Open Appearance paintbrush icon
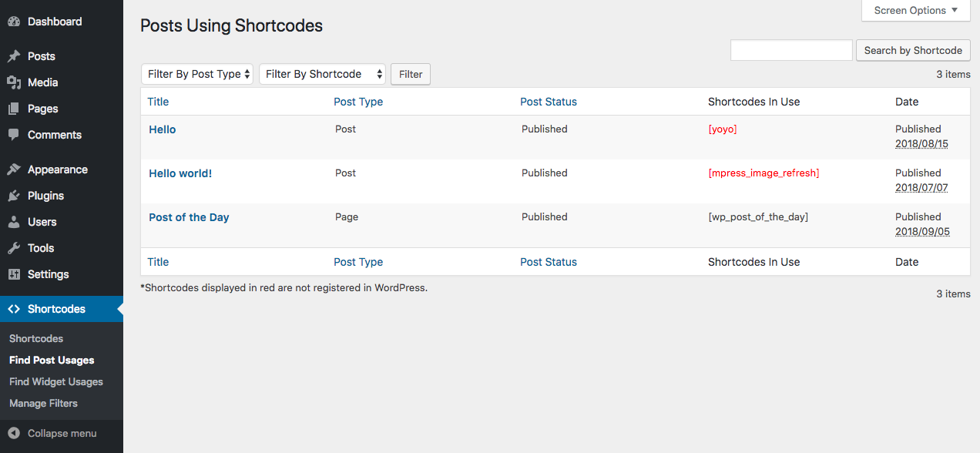The height and width of the screenshot is (453, 980). tap(14, 169)
